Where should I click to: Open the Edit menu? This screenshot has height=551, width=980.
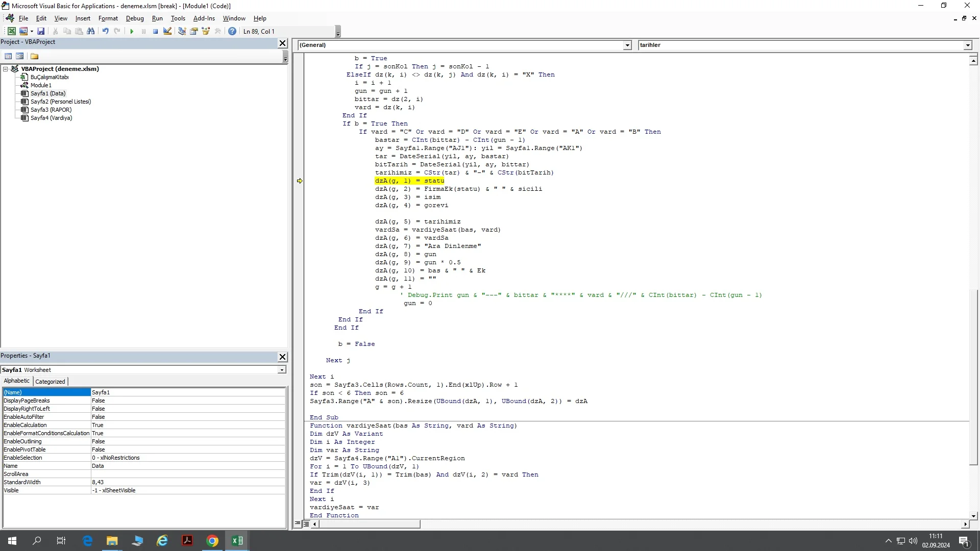pyautogui.click(x=41, y=18)
